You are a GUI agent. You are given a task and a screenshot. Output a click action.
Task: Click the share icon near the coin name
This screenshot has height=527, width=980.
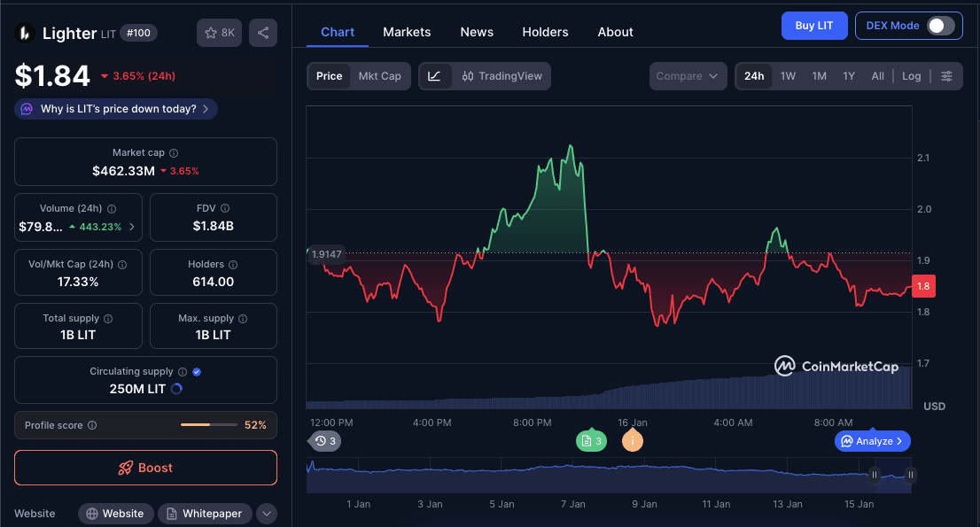coord(261,33)
